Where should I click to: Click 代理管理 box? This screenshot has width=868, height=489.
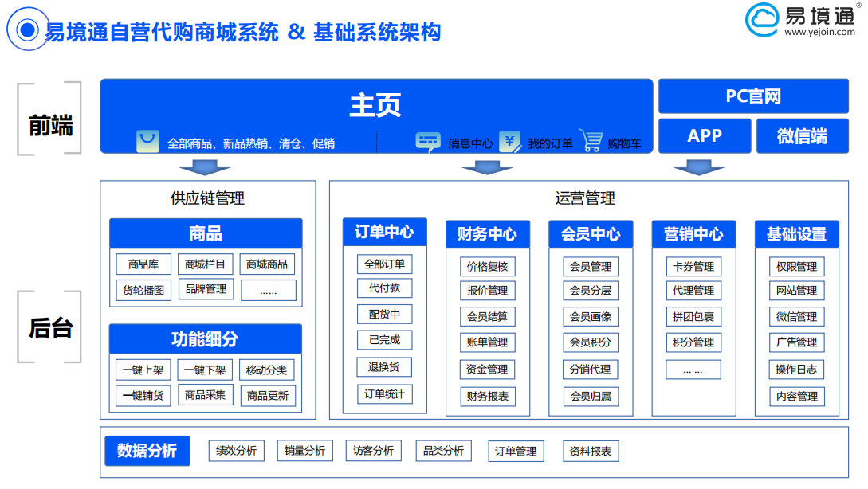(693, 291)
